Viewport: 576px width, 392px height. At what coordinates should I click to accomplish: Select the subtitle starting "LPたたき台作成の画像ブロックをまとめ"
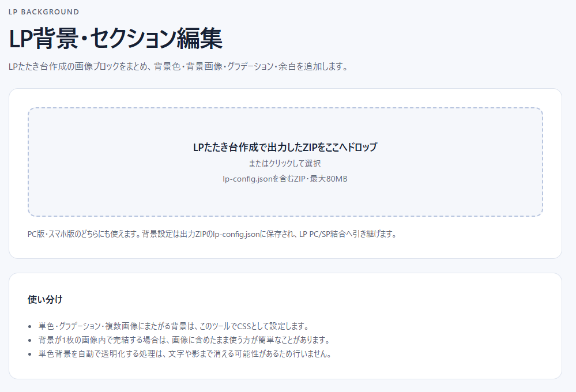coord(178,66)
